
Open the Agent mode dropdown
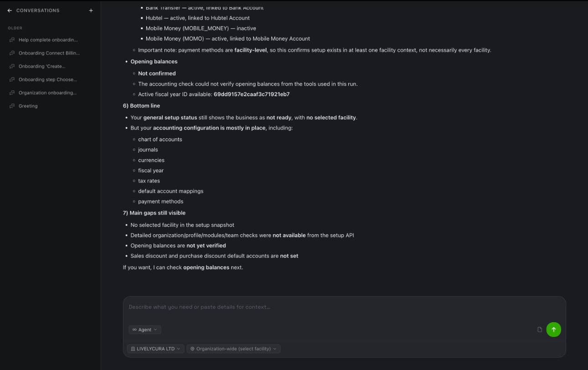pyautogui.click(x=145, y=329)
